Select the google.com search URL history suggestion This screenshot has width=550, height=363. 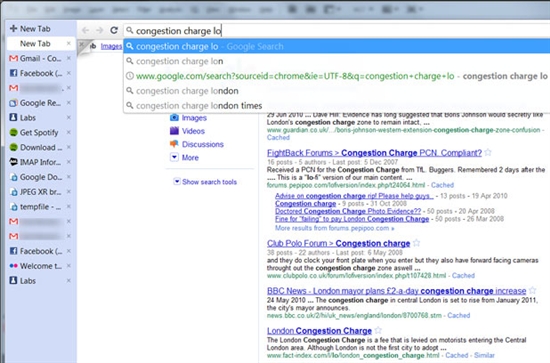pos(336,76)
